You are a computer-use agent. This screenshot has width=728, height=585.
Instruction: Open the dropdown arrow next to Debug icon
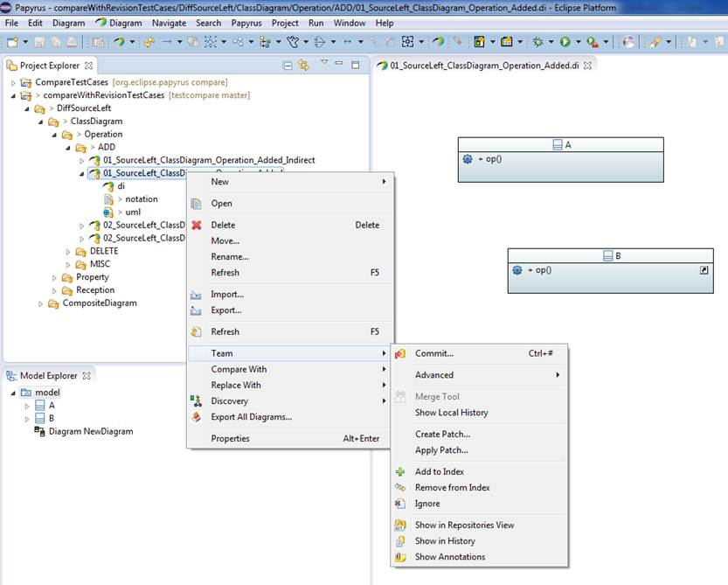click(551, 42)
